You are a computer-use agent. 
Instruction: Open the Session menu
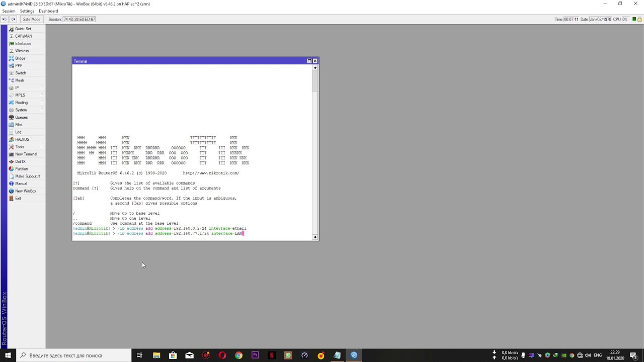(9, 11)
